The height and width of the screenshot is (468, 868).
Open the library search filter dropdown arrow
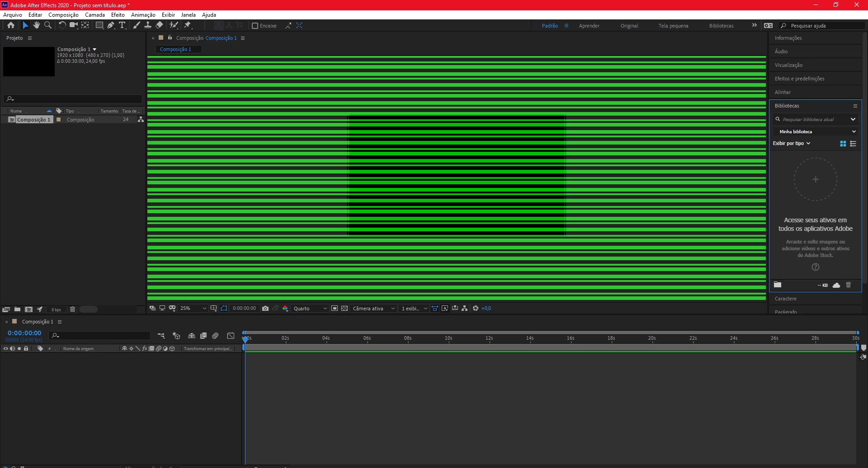click(x=853, y=119)
